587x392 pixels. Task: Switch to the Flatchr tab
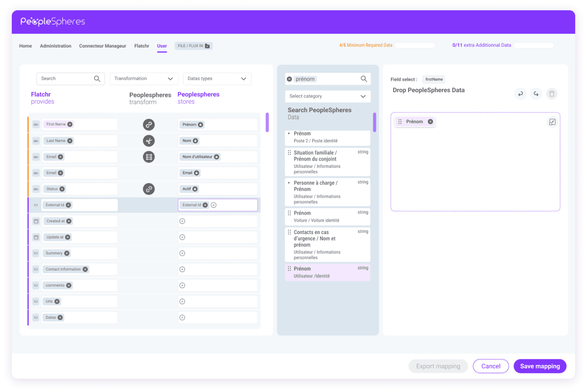click(x=142, y=46)
